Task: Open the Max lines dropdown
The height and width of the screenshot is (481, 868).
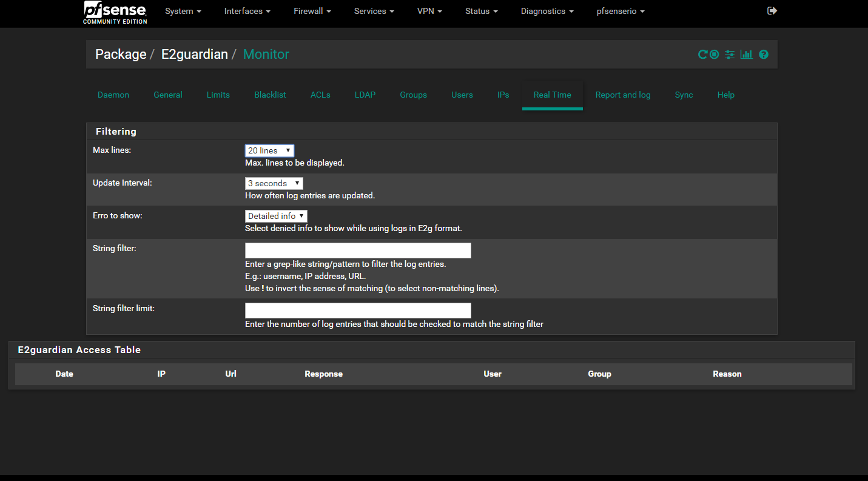Action: click(x=269, y=150)
